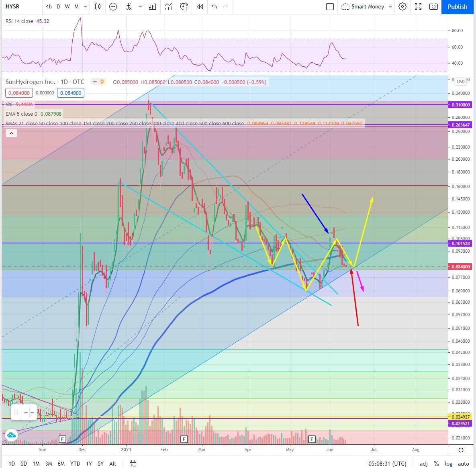Select the 4h timeframe
Image resolution: width=476 pixels, height=468 pixels.
tap(49, 6)
